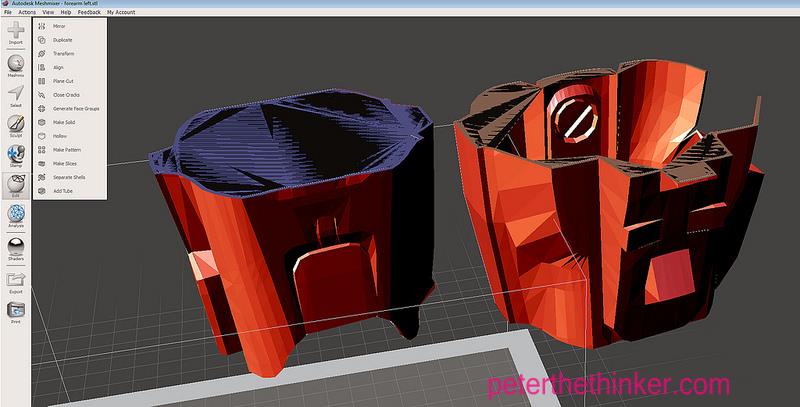Choose the Stamp tool
The width and height of the screenshot is (800, 407).
click(x=16, y=156)
